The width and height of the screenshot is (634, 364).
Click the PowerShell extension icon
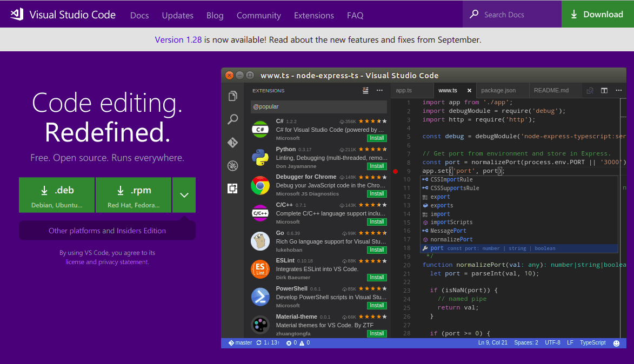(260, 297)
